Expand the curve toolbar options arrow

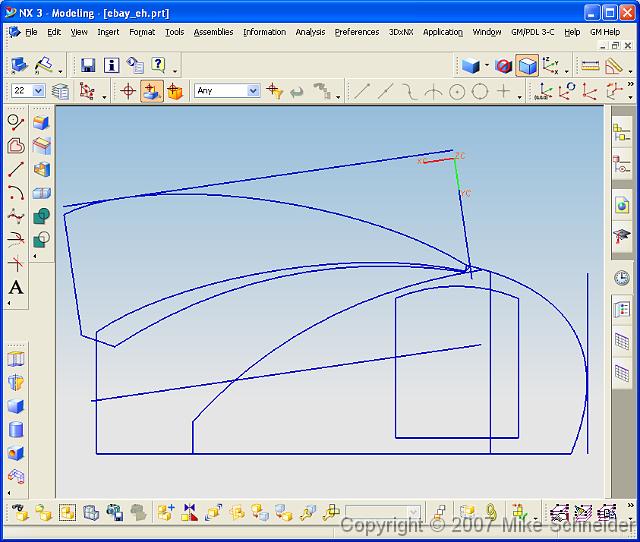tap(520, 97)
